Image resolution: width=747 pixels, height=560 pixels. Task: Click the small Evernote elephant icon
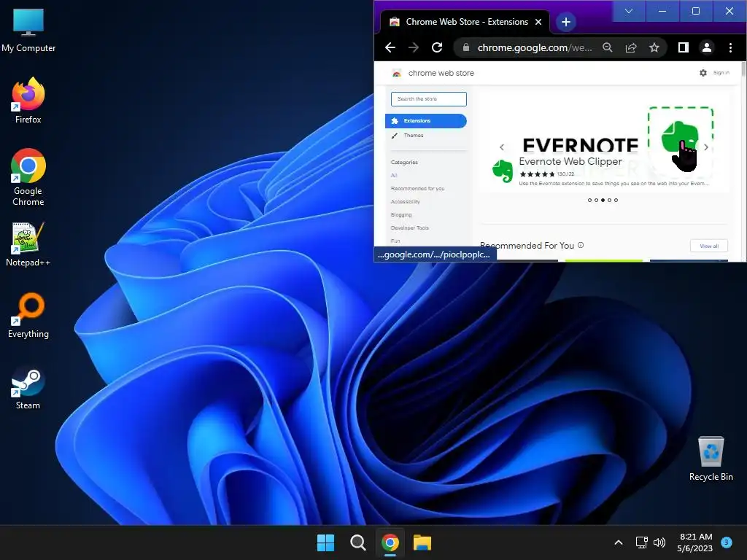503,171
